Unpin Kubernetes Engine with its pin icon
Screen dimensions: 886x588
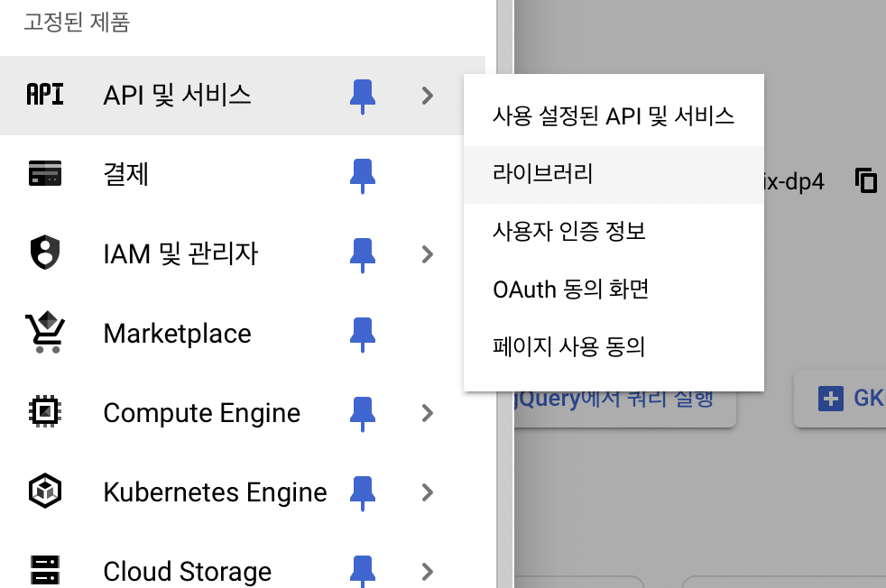(x=363, y=493)
